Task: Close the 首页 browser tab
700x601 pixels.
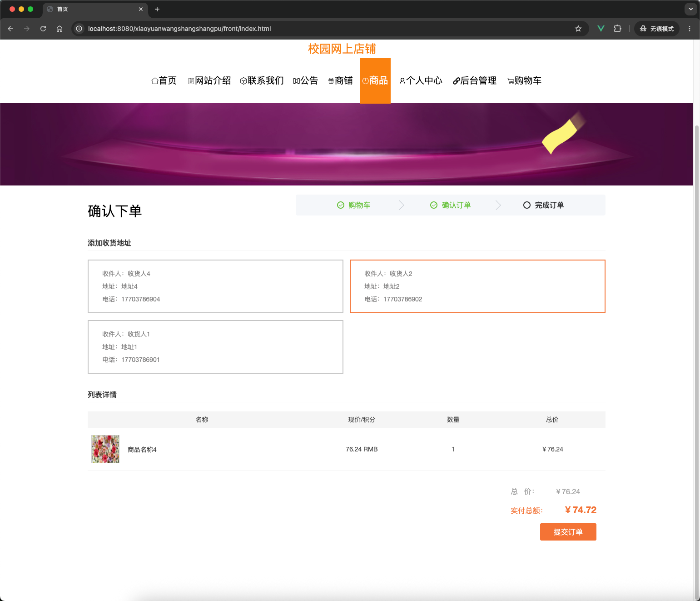Action: 141,9
